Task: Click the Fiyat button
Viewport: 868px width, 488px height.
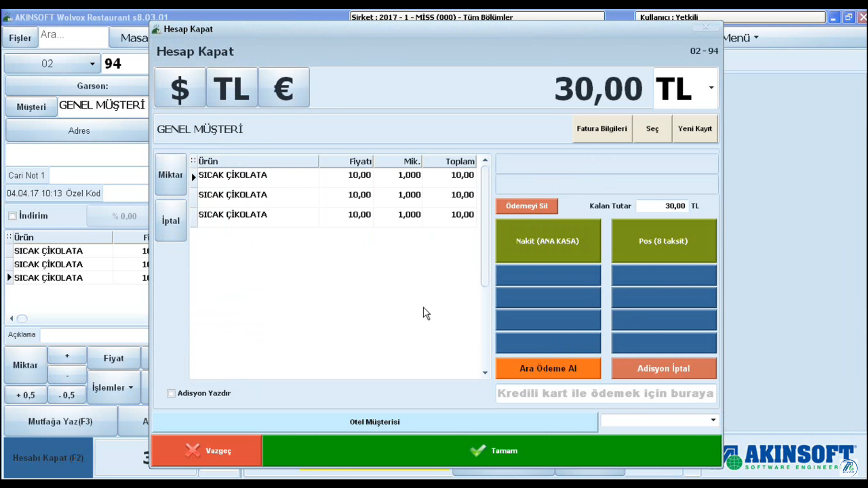Action: pos(113,358)
